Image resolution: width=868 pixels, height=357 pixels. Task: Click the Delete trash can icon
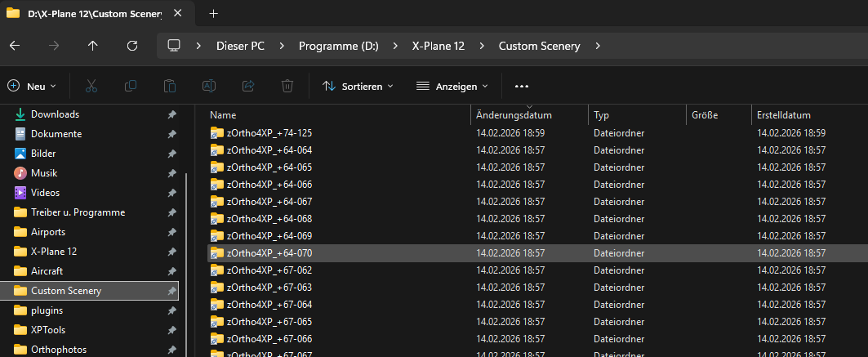[287, 86]
